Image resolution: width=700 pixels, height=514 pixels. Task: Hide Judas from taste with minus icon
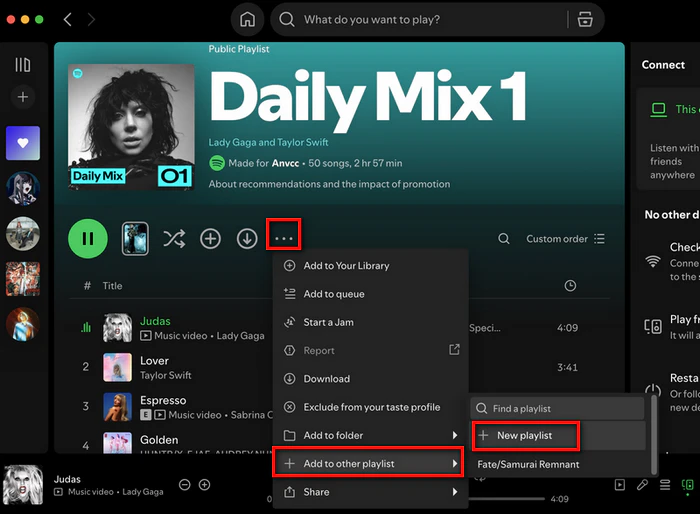[185, 485]
